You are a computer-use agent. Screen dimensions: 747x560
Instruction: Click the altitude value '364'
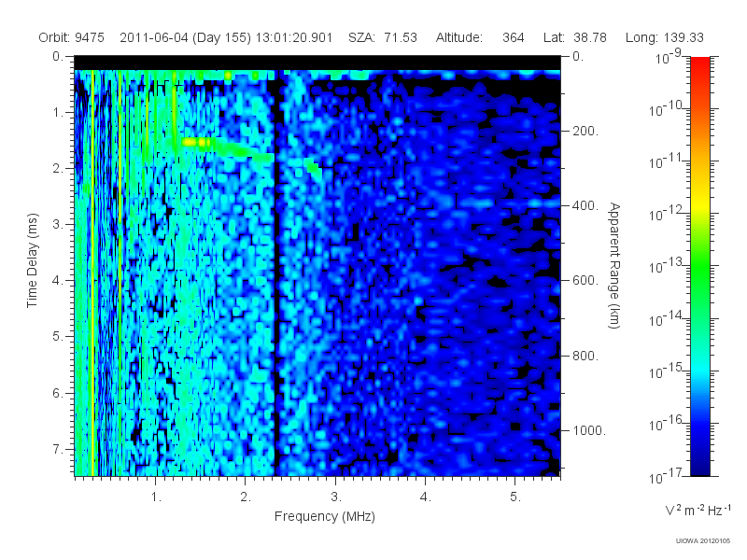pos(513,37)
